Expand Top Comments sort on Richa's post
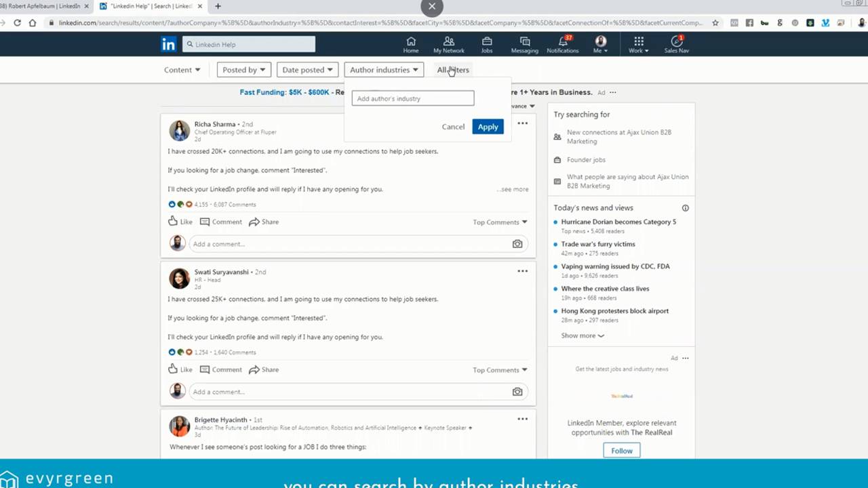 [x=500, y=222]
